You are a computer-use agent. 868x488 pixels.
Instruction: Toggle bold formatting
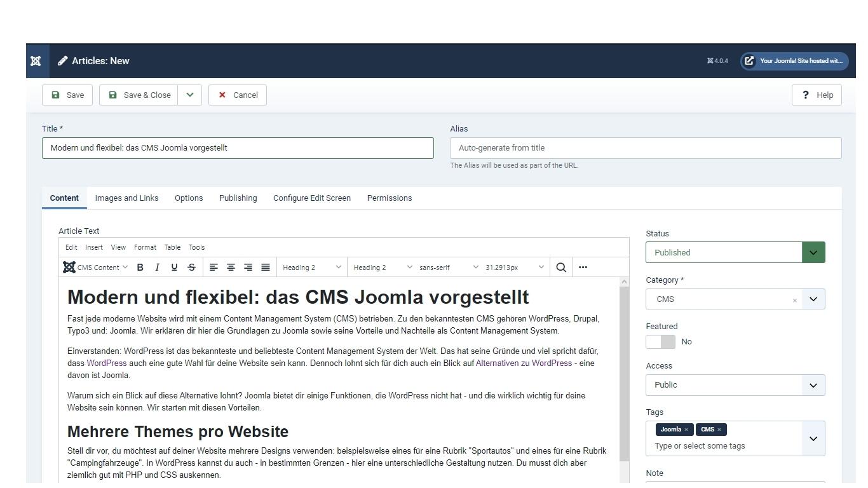(140, 268)
